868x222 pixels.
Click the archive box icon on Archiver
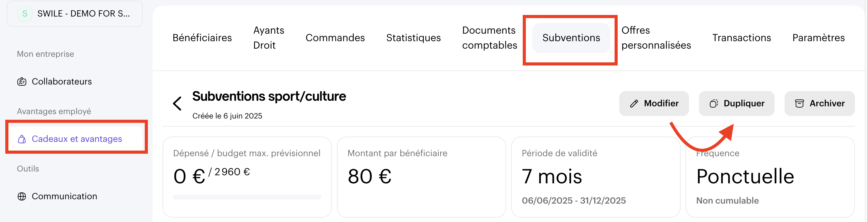(799, 104)
